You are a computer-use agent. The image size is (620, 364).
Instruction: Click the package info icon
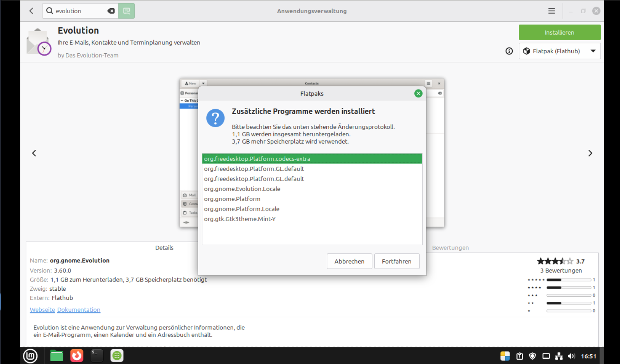click(509, 51)
